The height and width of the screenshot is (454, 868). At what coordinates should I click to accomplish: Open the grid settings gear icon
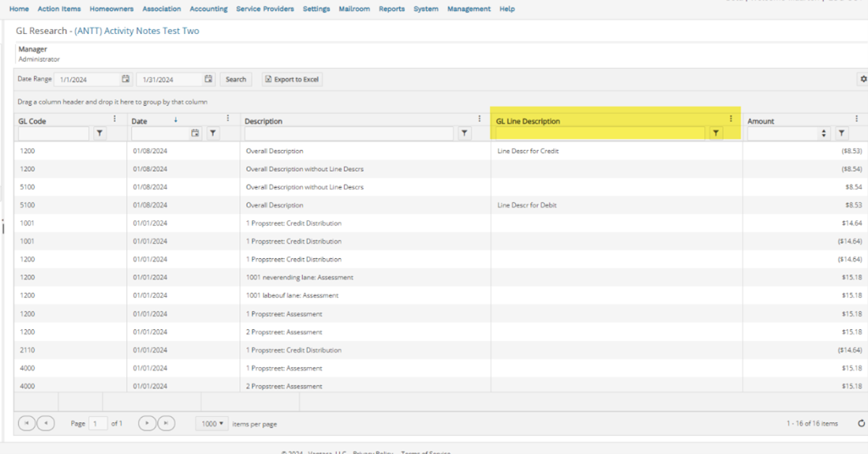click(x=862, y=79)
